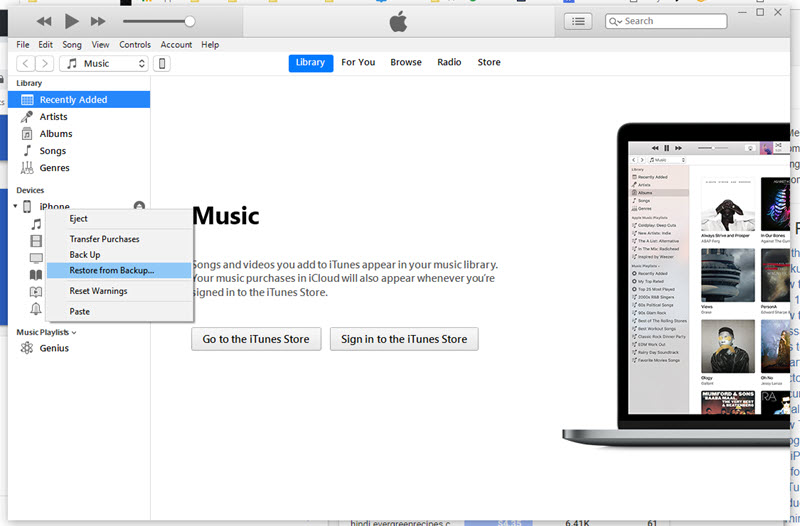The image size is (800, 526).
Task: Click the Genius atom icon
Action: [27, 348]
